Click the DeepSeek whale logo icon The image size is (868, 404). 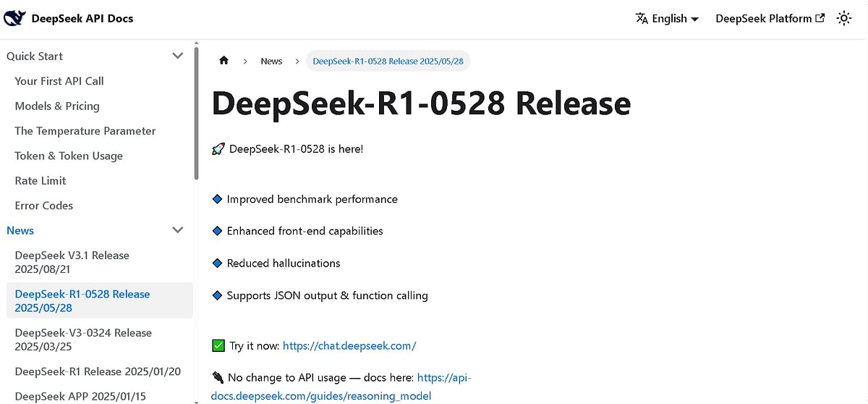pyautogui.click(x=15, y=18)
